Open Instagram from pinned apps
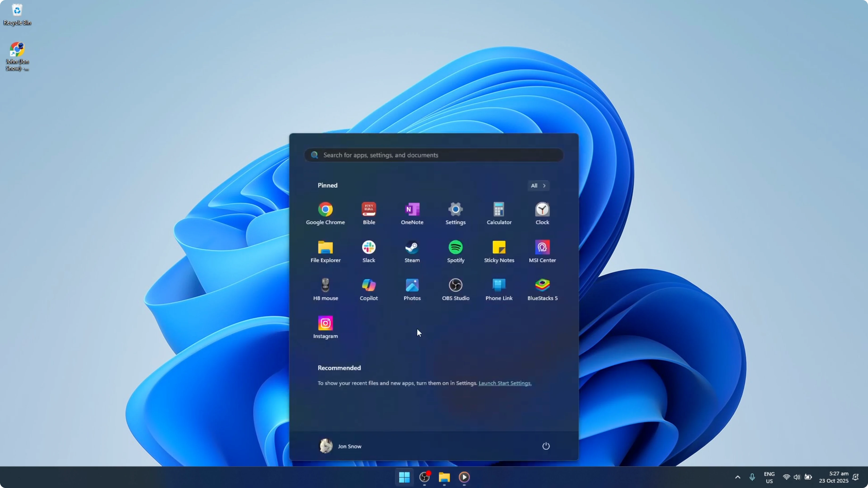Viewport: 868px width, 488px height. (x=325, y=327)
